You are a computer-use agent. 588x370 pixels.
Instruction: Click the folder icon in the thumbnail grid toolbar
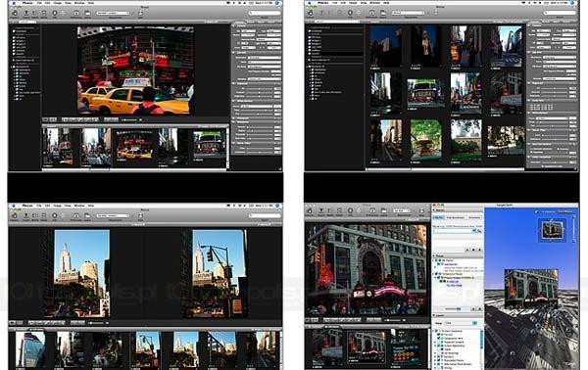pos(383,13)
